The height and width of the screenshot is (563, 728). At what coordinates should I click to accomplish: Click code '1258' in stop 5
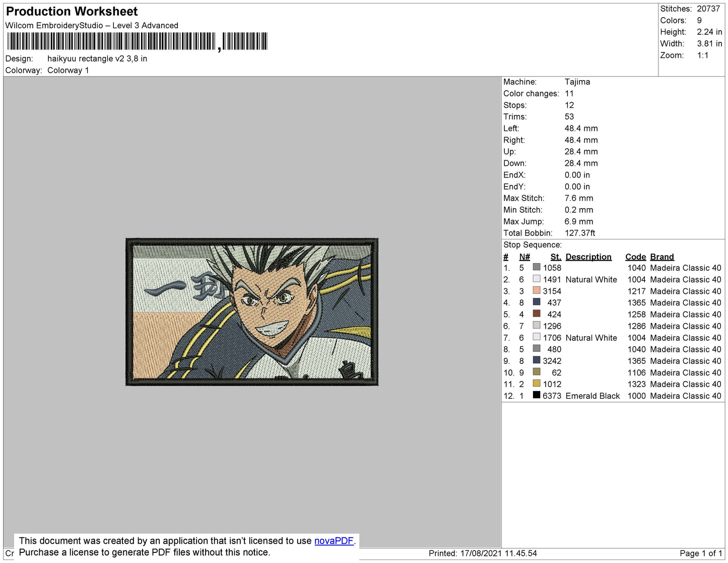pos(637,314)
